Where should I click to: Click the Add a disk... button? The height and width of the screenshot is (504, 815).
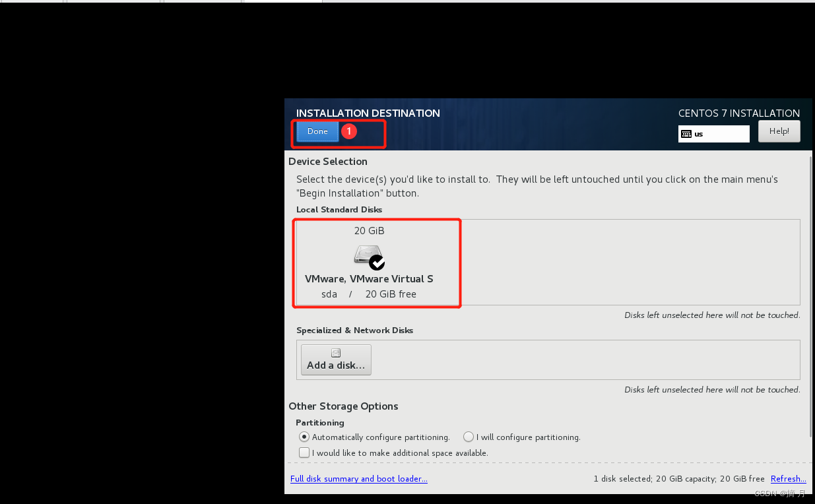point(336,360)
